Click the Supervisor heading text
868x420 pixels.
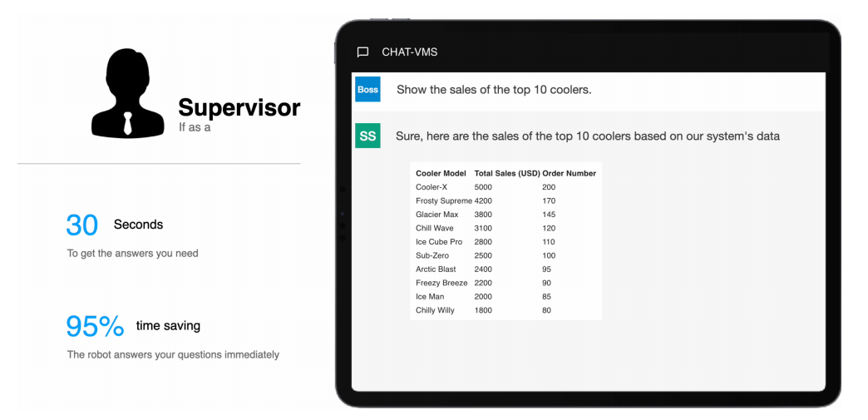coord(239,107)
